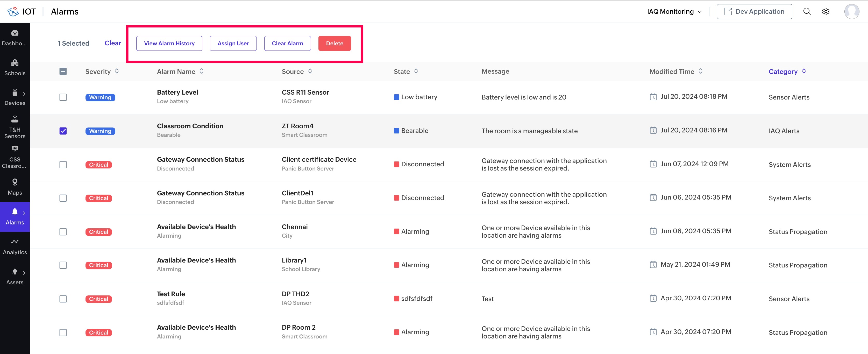
Task: Sort by the Severity column arrows
Action: pos(117,71)
